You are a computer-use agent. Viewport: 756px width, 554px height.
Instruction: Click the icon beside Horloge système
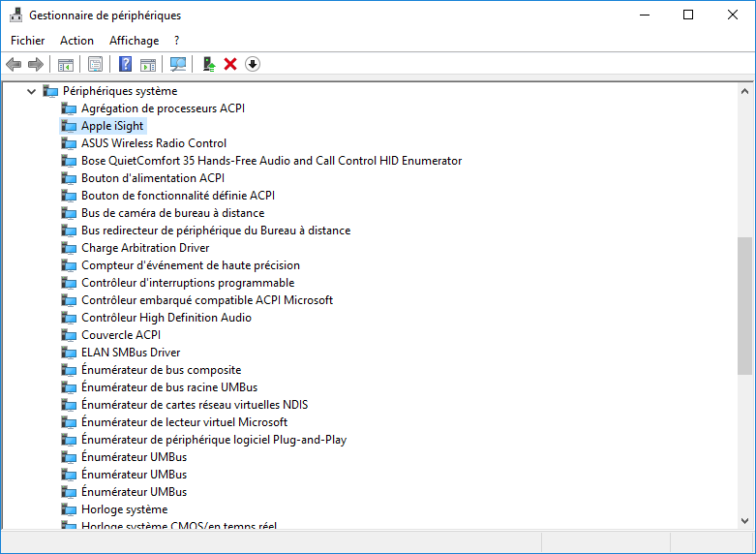[x=69, y=509]
